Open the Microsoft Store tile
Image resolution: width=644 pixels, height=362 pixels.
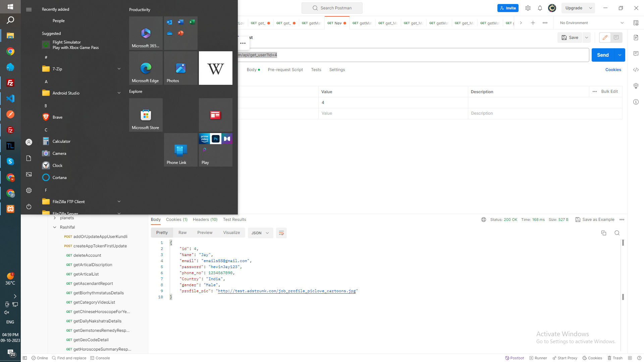click(146, 115)
